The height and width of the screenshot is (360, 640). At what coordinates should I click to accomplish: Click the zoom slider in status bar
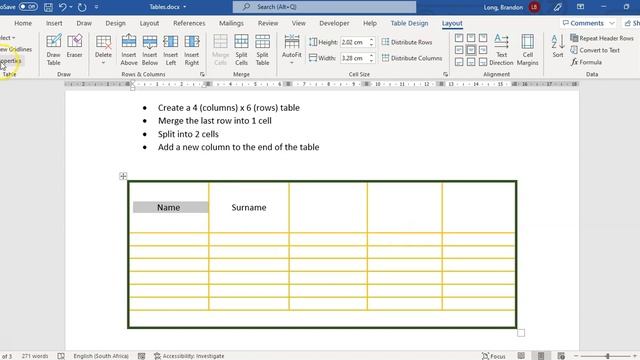click(x=607, y=356)
